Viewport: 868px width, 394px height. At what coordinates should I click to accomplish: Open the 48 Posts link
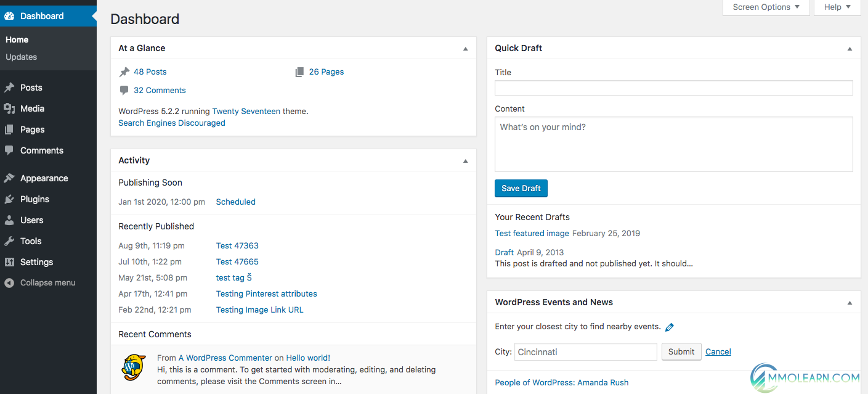150,72
